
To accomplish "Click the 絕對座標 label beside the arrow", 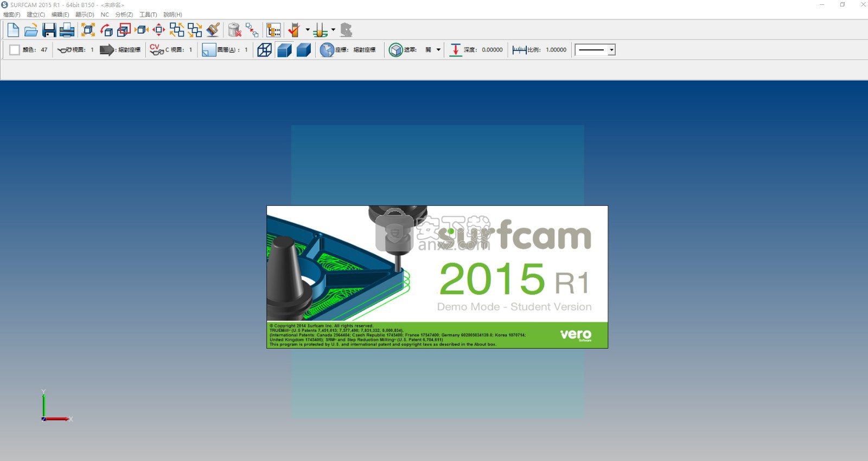I will point(130,50).
